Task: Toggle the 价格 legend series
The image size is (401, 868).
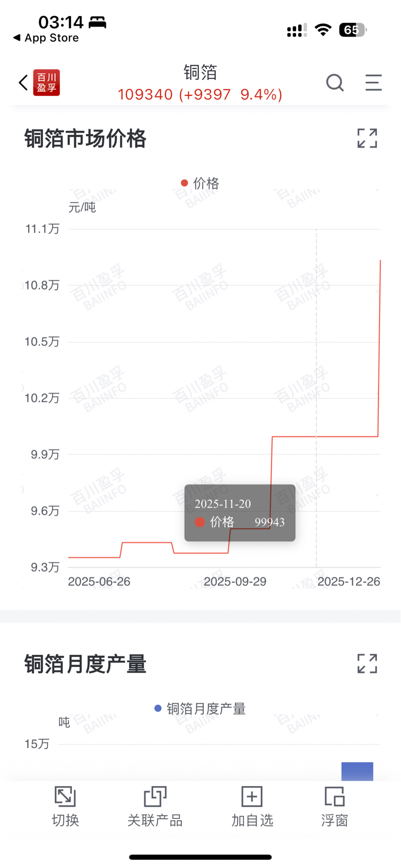Action: click(200, 183)
